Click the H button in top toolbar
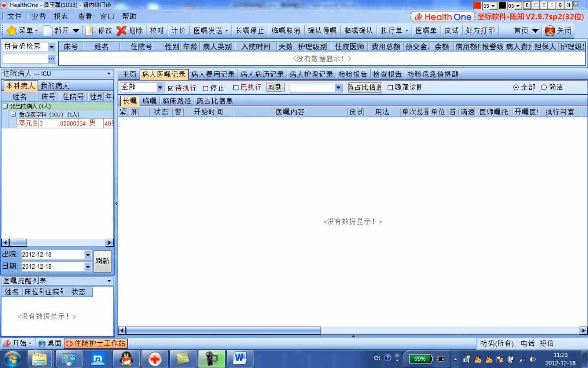The image size is (588, 368). (568, 5)
